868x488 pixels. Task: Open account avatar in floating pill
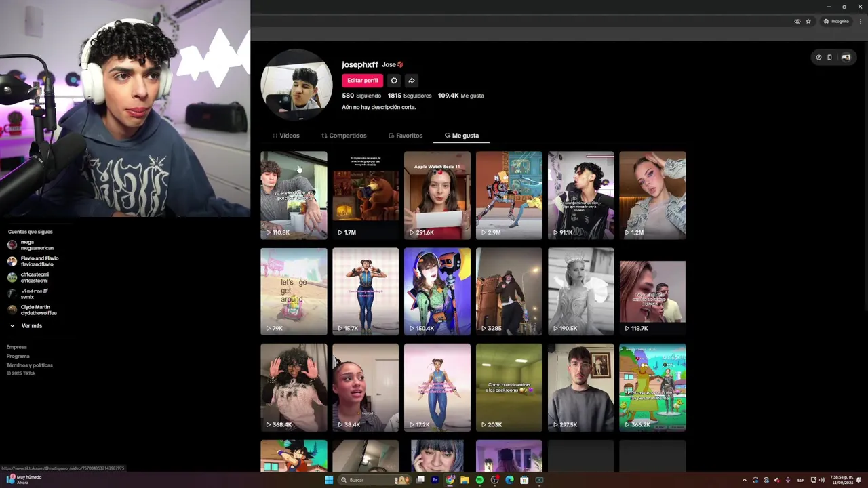[846, 58]
